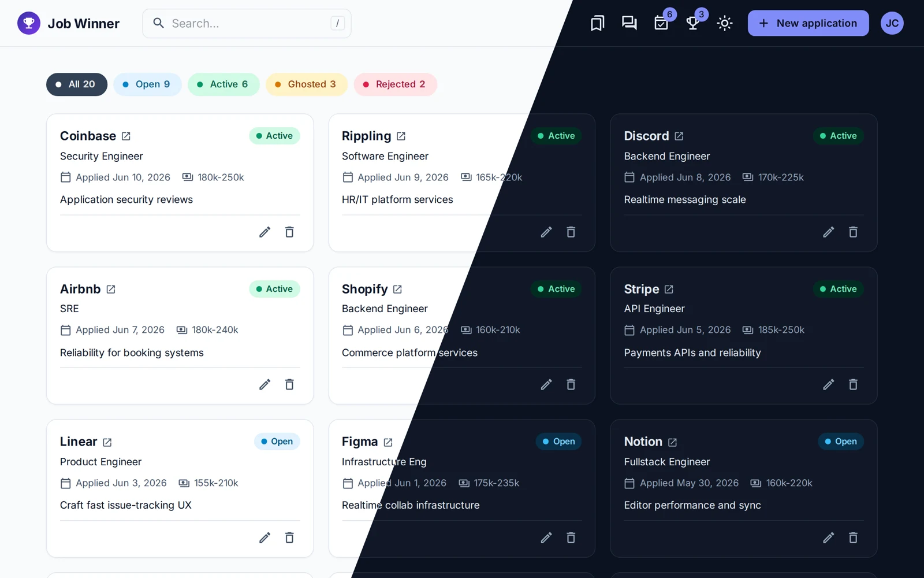Edit the Coinbase application
924x578 pixels.
[x=264, y=232]
